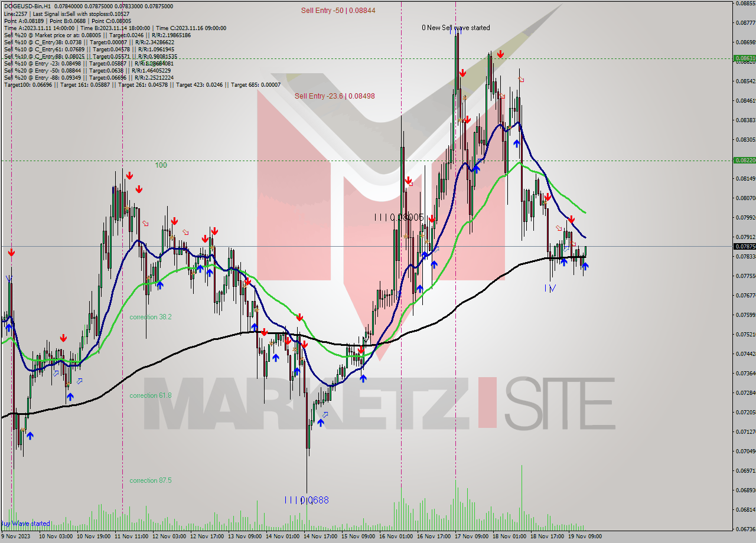Click the 'Time A:2023.11.11 14:00:00' line
Screen dimensions: 756x543
coord(115,28)
